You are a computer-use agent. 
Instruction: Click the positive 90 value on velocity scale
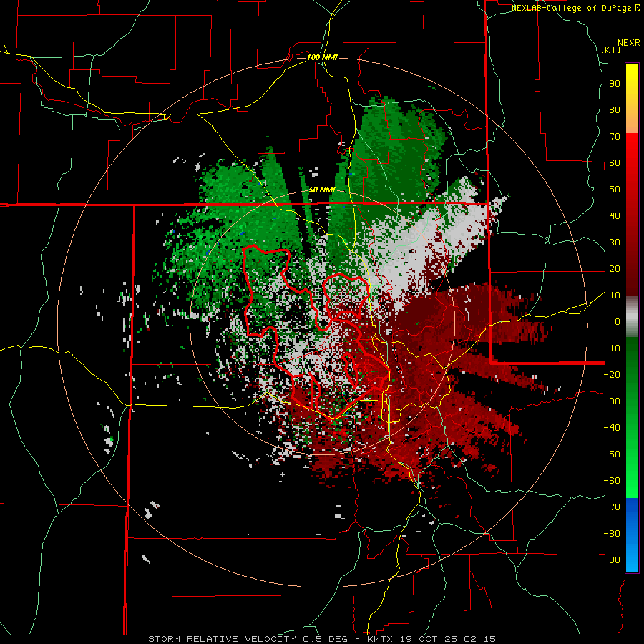click(615, 84)
